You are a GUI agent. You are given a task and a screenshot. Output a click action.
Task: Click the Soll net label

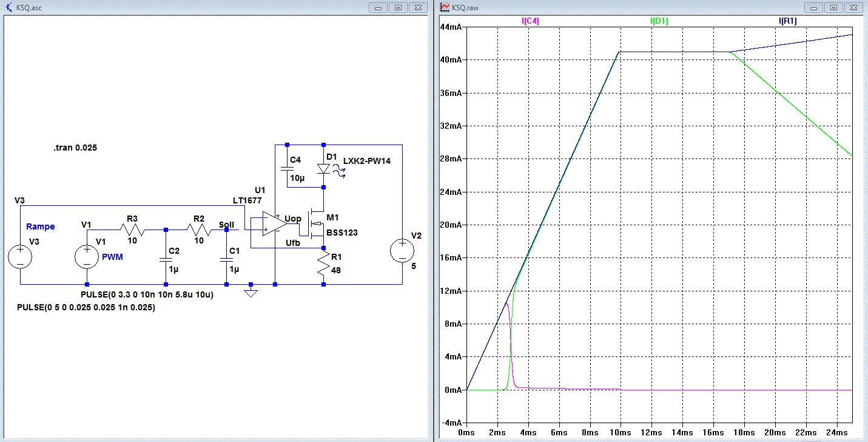226,225
